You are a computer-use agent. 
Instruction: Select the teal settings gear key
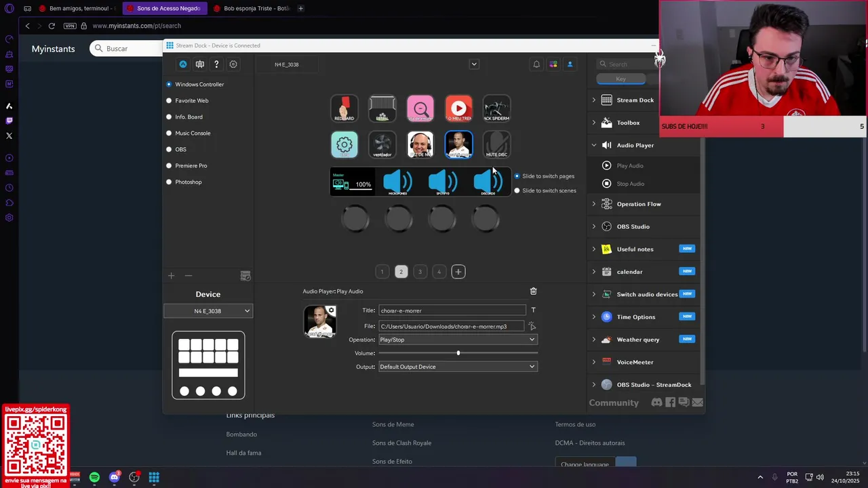(344, 144)
